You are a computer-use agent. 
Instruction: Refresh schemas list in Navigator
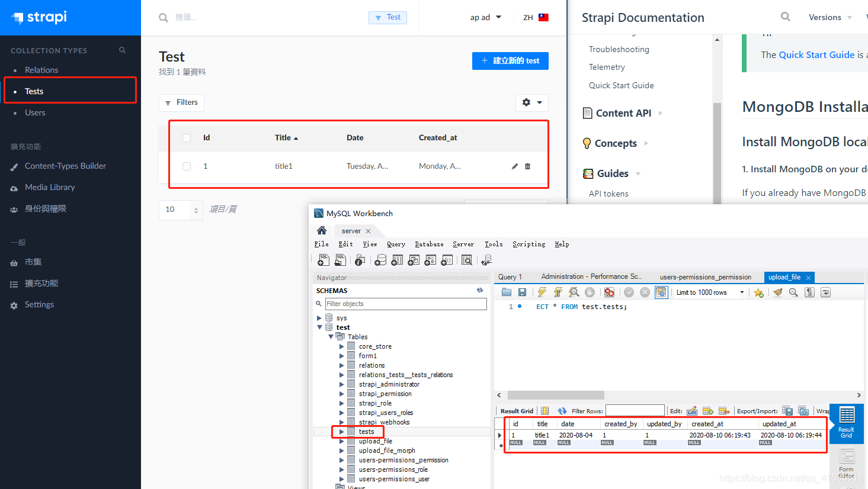click(480, 290)
